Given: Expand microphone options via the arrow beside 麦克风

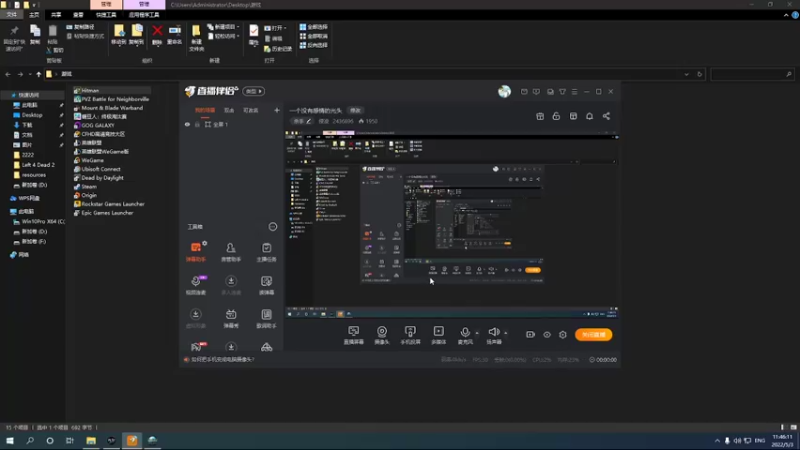Looking at the screenshot, I should coord(477,333).
